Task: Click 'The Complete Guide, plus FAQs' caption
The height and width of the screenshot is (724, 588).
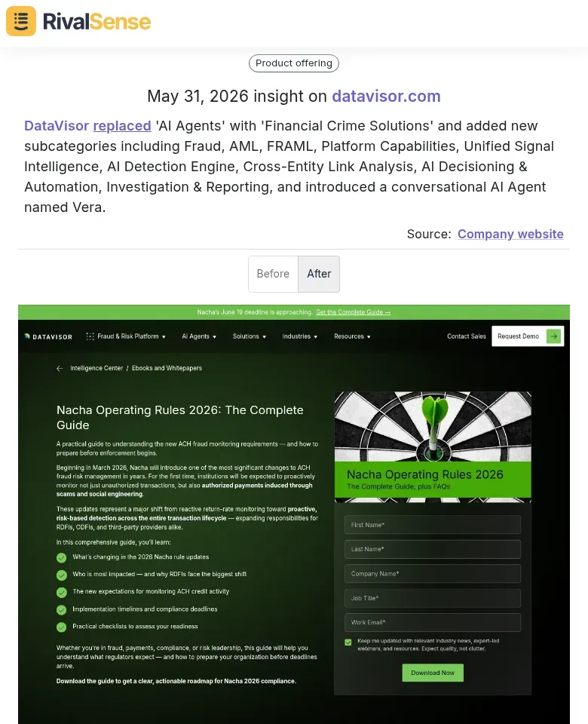Action: click(398, 486)
